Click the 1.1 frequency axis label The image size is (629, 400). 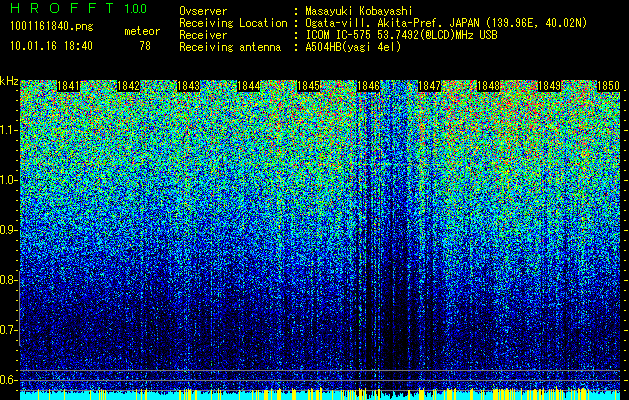7,130
